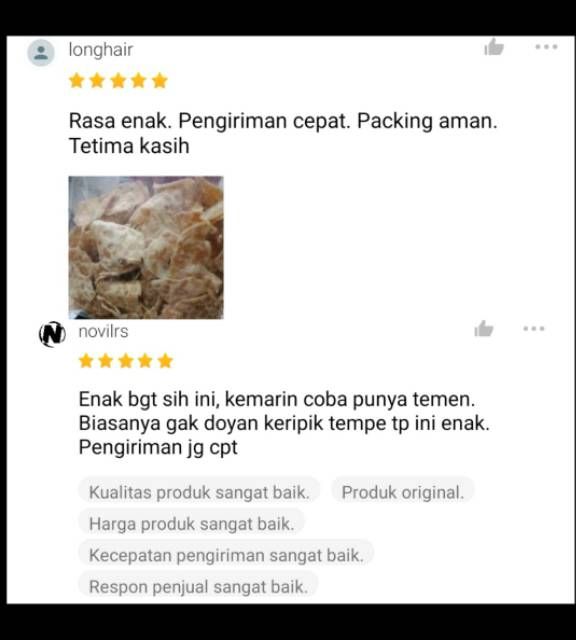Open more options for longhair's review
The image size is (576, 640).
546,47
